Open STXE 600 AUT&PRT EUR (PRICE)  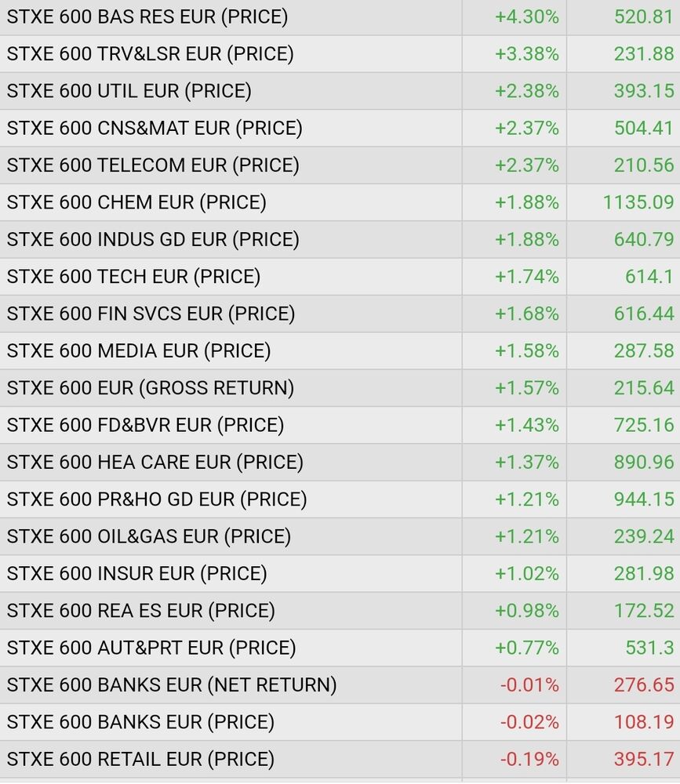[x=151, y=648]
